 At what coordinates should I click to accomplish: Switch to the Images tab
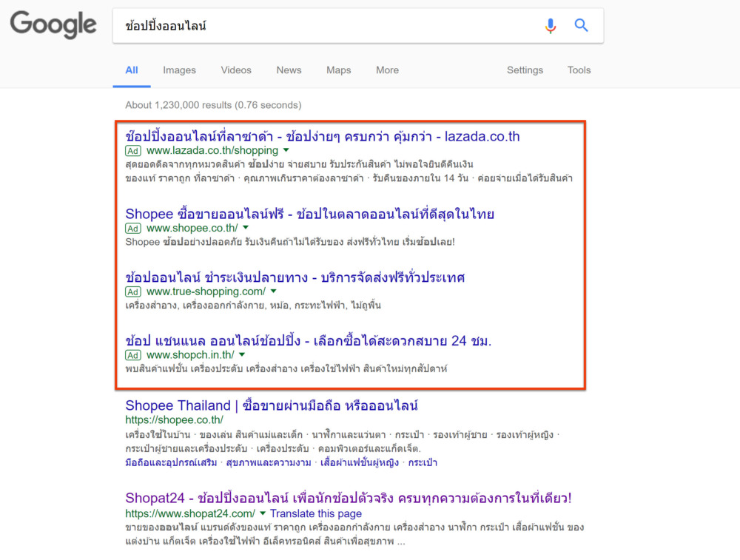pyautogui.click(x=179, y=70)
